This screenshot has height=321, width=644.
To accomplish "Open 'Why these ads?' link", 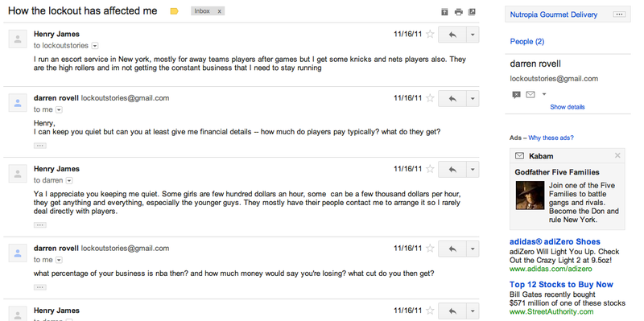I will [551, 138].
